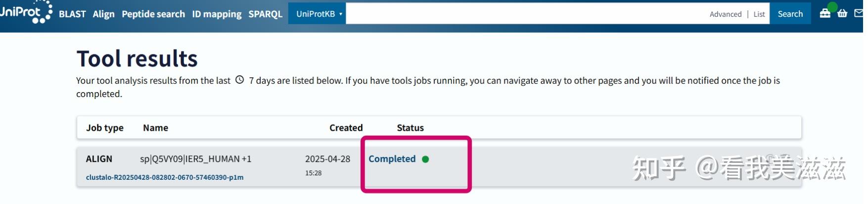
Task: Navigate to SPARQL
Action: pos(265,14)
